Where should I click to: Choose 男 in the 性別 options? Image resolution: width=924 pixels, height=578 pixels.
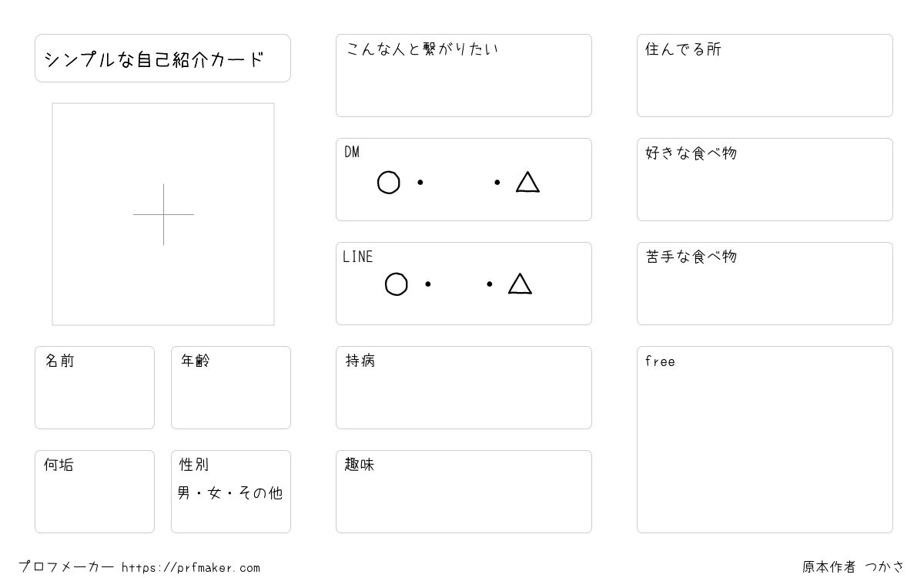[183, 492]
